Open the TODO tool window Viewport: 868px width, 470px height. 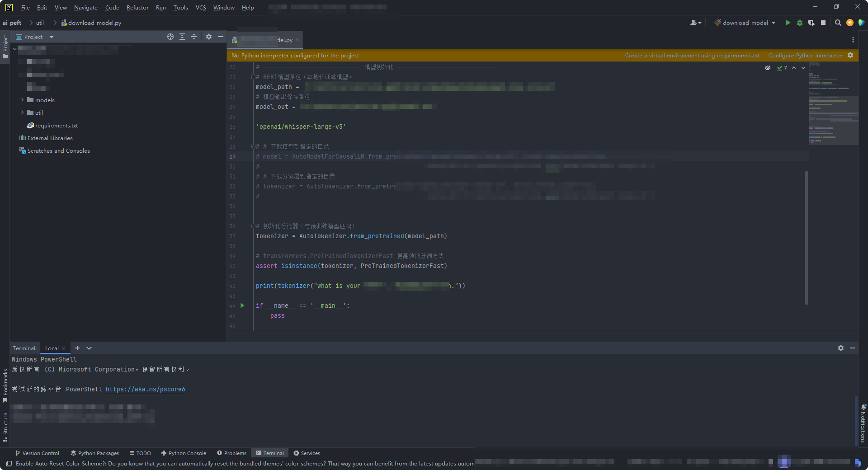point(140,453)
